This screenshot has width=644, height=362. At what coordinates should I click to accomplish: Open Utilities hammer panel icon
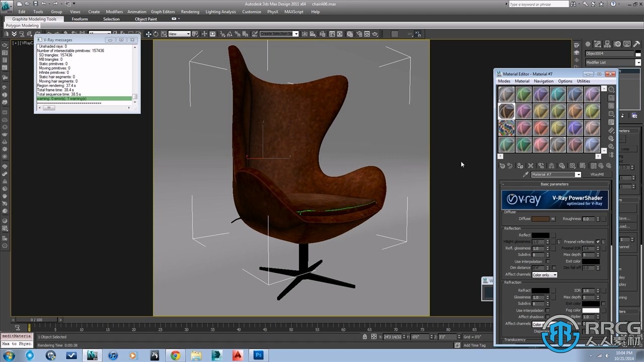tap(636, 44)
